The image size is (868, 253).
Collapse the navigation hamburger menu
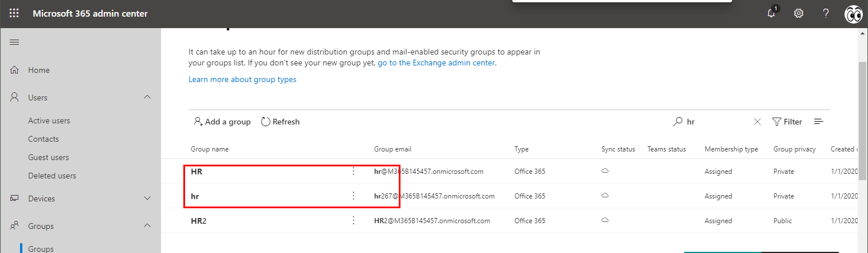14,42
